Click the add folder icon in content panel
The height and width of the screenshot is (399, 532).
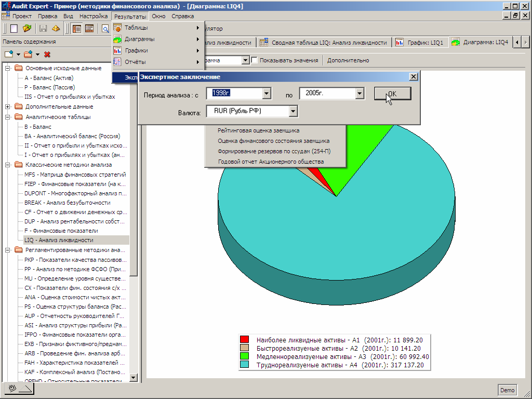[28, 54]
